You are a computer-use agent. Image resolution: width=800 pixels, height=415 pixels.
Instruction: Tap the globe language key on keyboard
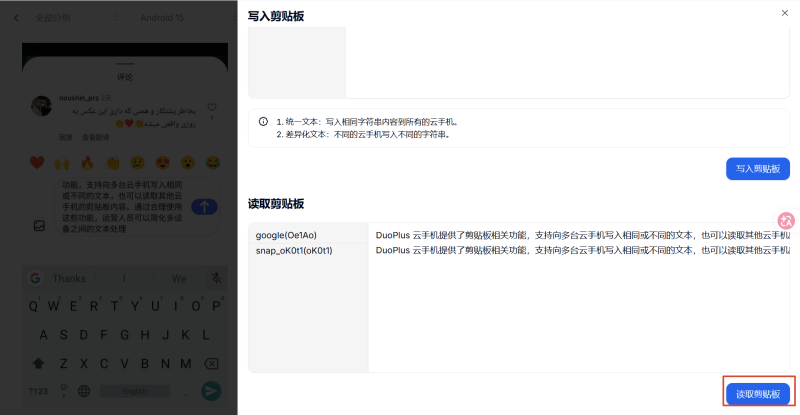(84, 391)
